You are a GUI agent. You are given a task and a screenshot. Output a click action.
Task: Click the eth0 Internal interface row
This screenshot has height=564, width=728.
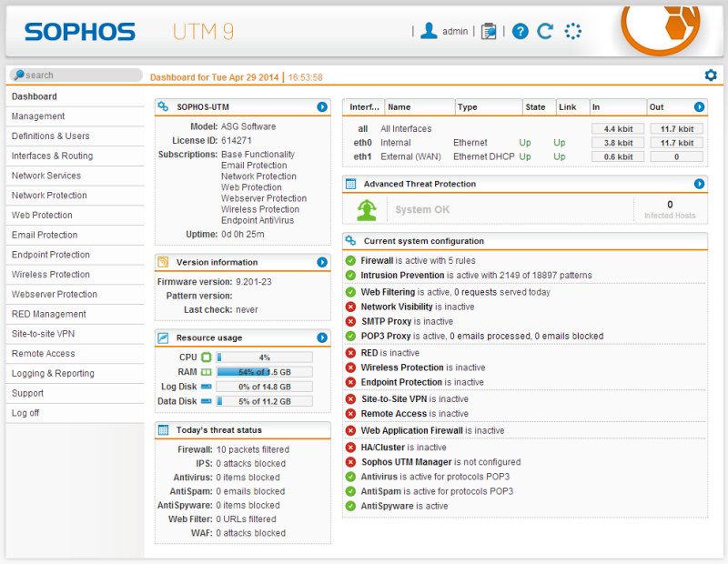525,143
